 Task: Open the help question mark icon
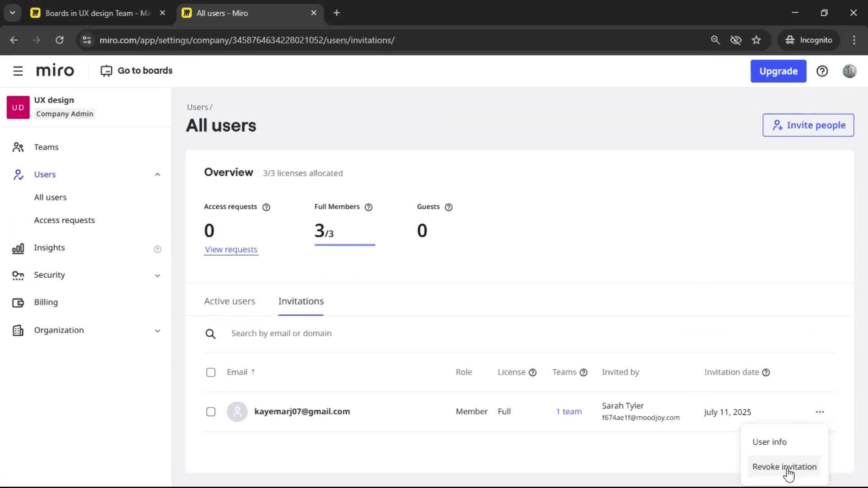pos(822,71)
